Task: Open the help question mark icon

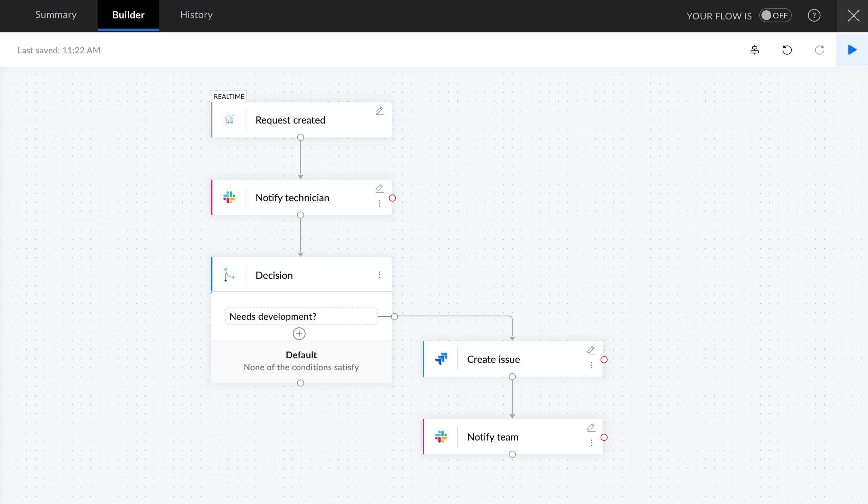Action: coord(814,16)
